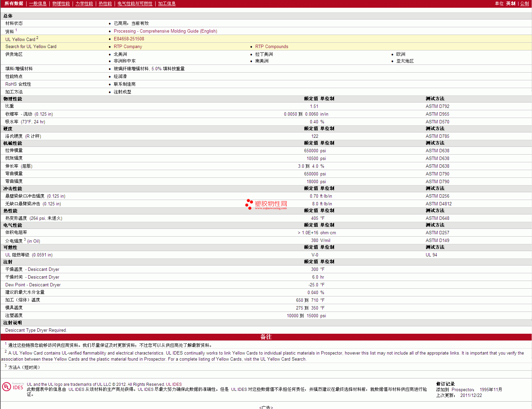Click the 备注 section header bar
Image resolution: width=532 pixels, height=409 pixels.
click(266, 337)
